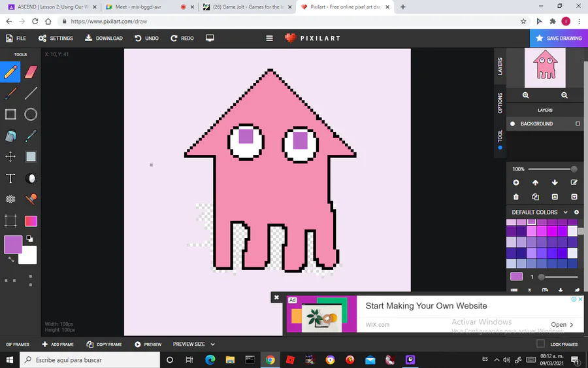Click the monitor display icon in toolbar

210,39
